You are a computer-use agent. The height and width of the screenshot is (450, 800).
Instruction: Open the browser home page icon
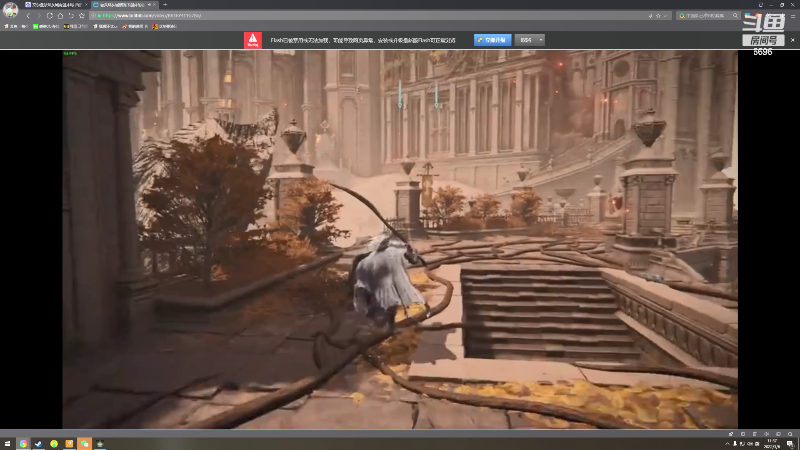pos(60,16)
